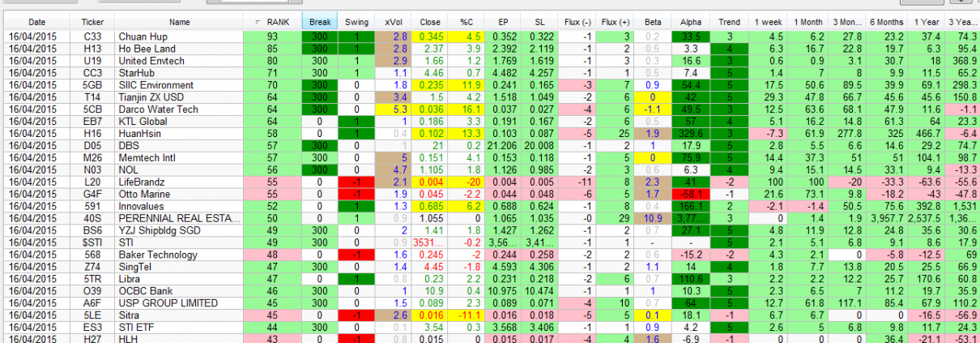
Task: Sort by the Name column header
Action: point(178,23)
